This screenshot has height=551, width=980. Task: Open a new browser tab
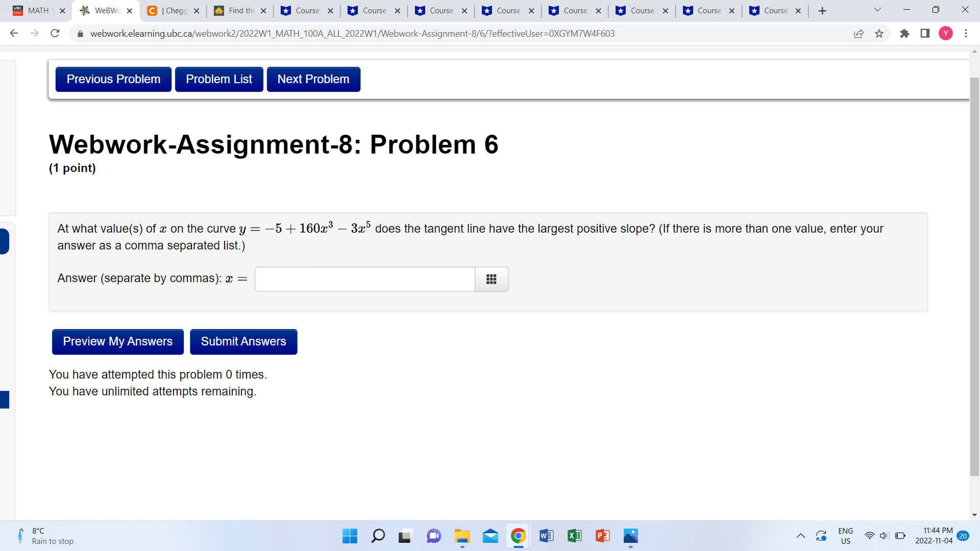click(822, 11)
